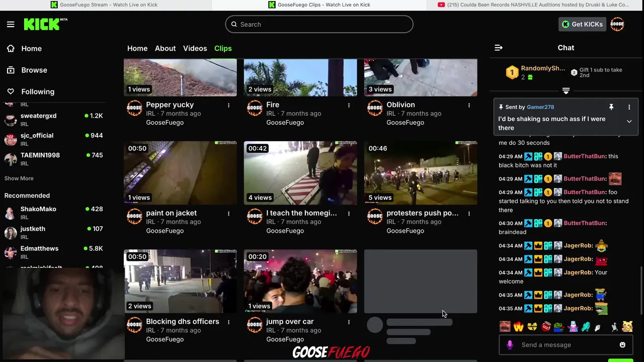Click JagerRob username in 'Your welcome' message
The height and width of the screenshot is (362, 644).
pos(578,273)
